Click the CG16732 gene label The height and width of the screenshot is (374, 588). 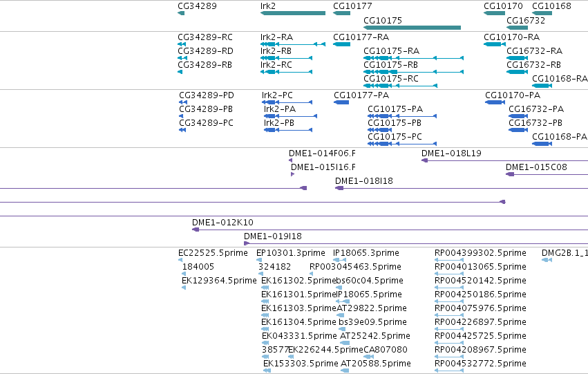(x=526, y=20)
